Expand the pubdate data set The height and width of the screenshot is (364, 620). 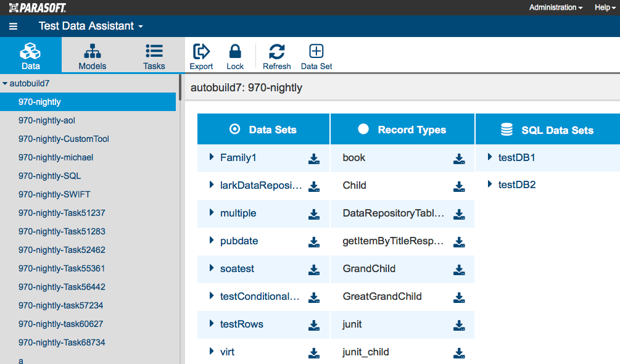tap(212, 240)
